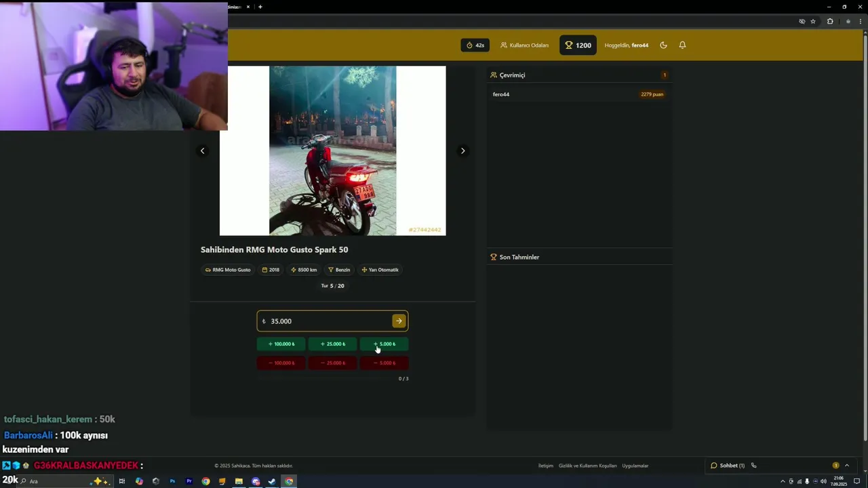The image size is (868, 488).
Task: Open the browser profile avatar icon
Action: 848,22
